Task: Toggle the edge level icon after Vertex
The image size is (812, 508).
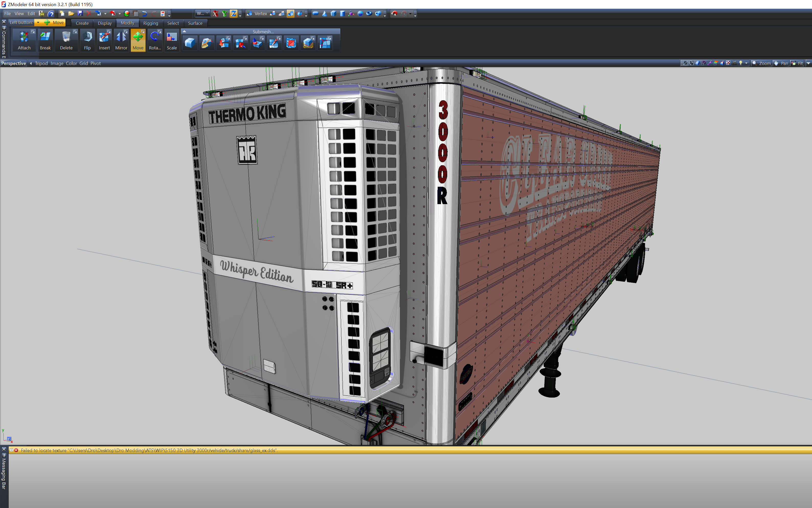Action: [x=273, y=14]
